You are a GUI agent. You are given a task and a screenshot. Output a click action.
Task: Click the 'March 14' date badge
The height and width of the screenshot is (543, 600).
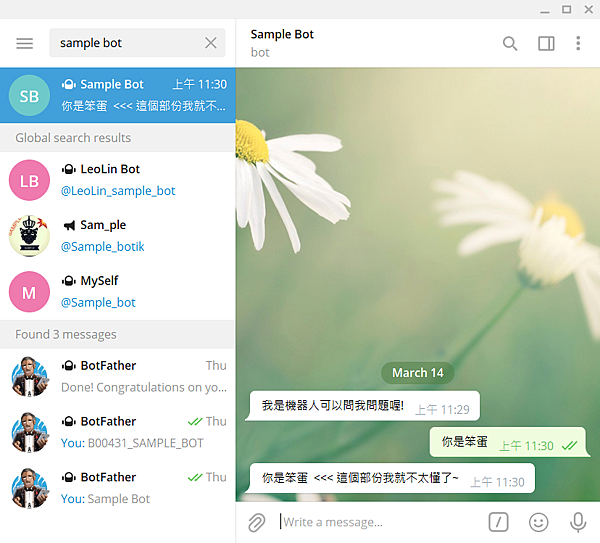(417, 373)
